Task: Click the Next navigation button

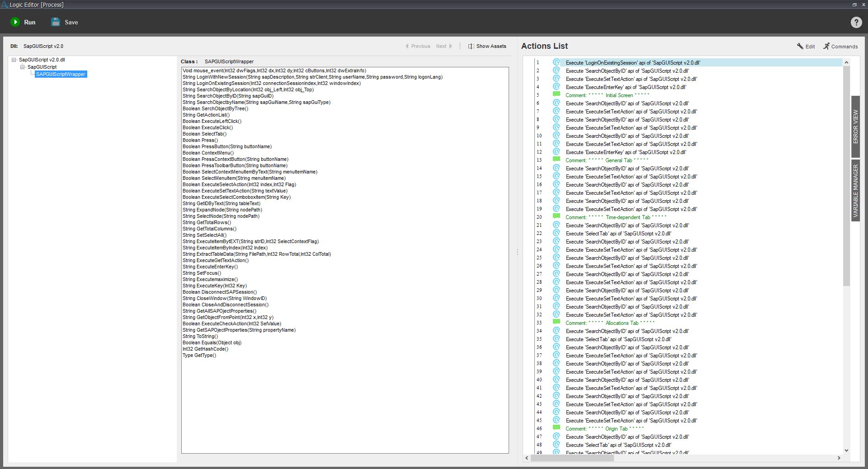Action: tap(443, 46)
